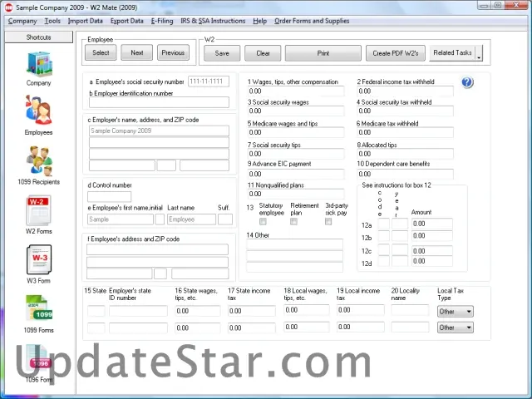The image size is (532, 399).
Task: Click the Advance EIC payment field
Action: 296,174
